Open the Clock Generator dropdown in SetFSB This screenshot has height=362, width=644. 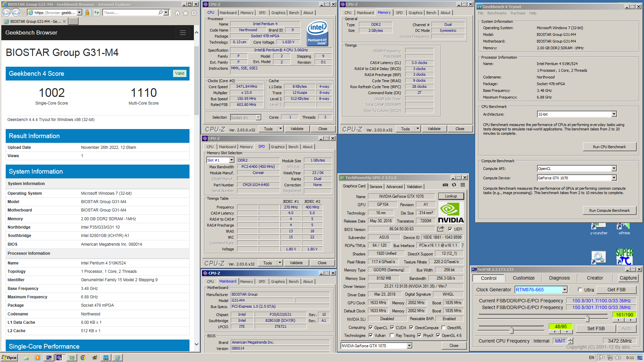[565, 290]
